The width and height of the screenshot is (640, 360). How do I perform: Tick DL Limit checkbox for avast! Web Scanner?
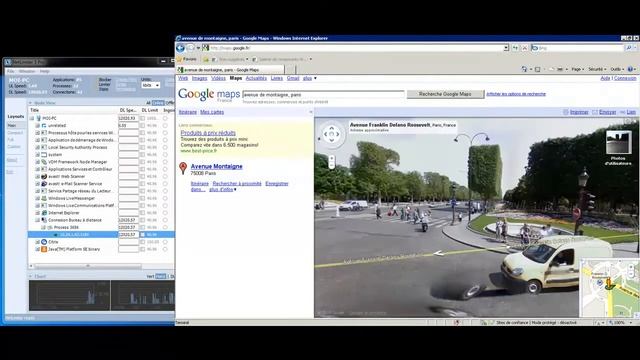coord(142,176)
